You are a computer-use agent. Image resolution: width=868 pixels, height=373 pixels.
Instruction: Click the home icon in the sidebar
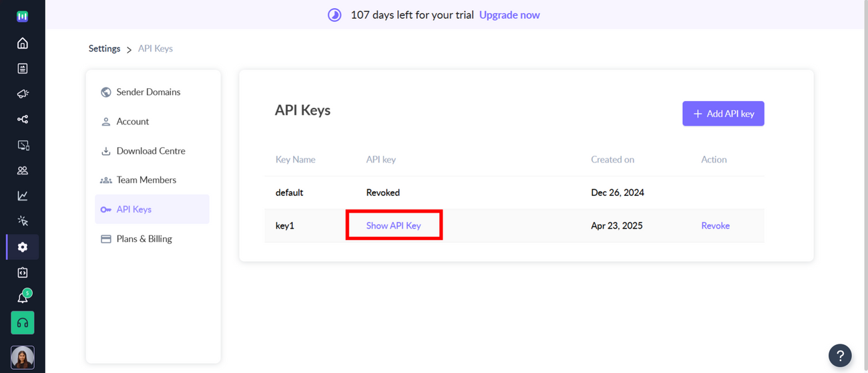[22, 43]
